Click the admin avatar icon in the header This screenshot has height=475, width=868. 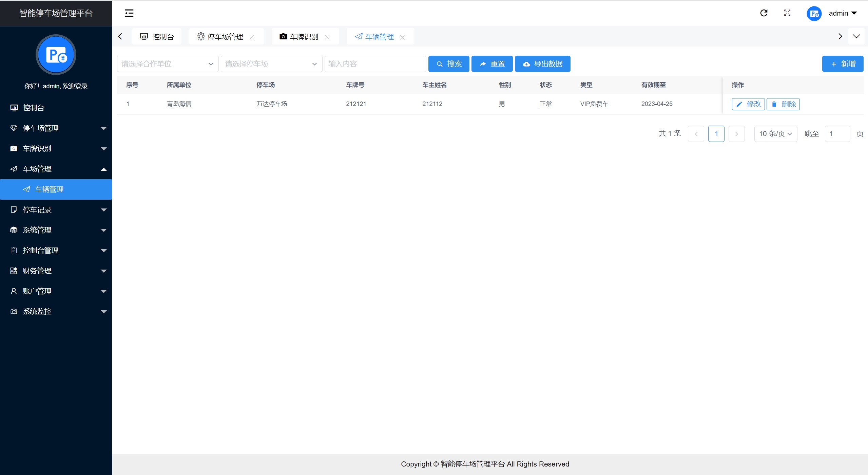tap(814, 14)
